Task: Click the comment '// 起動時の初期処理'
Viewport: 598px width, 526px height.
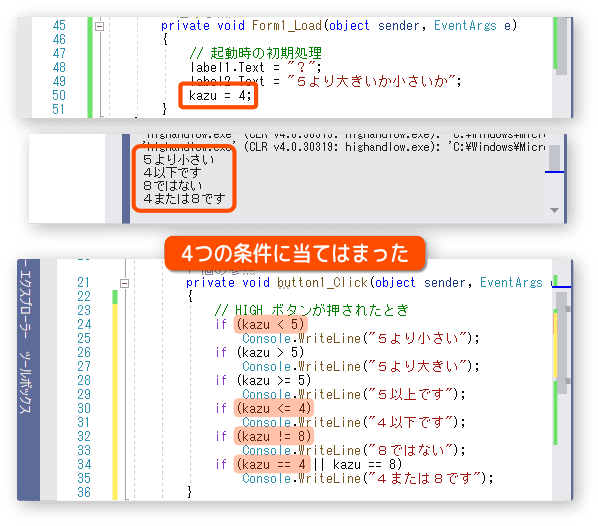Action: click(255, 53)
